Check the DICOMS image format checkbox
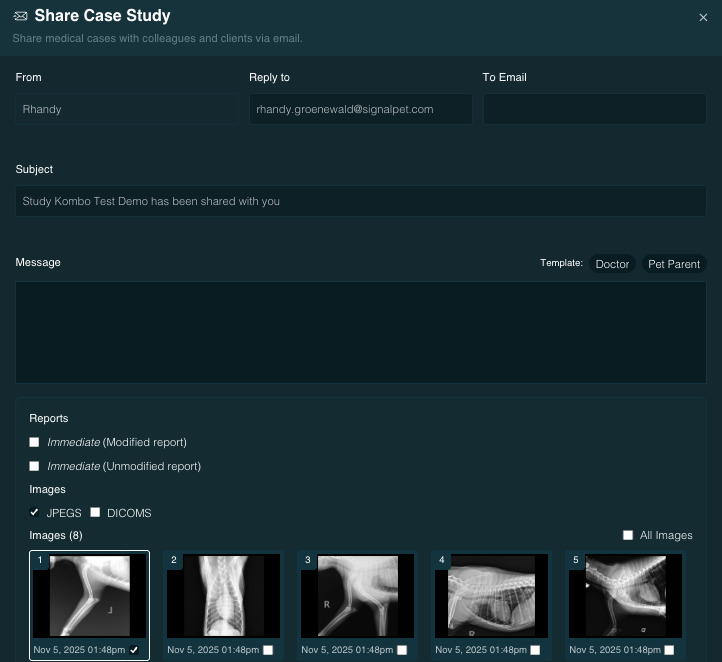The width and height of the screenshot is (722, 662). (x=96, y=513)
